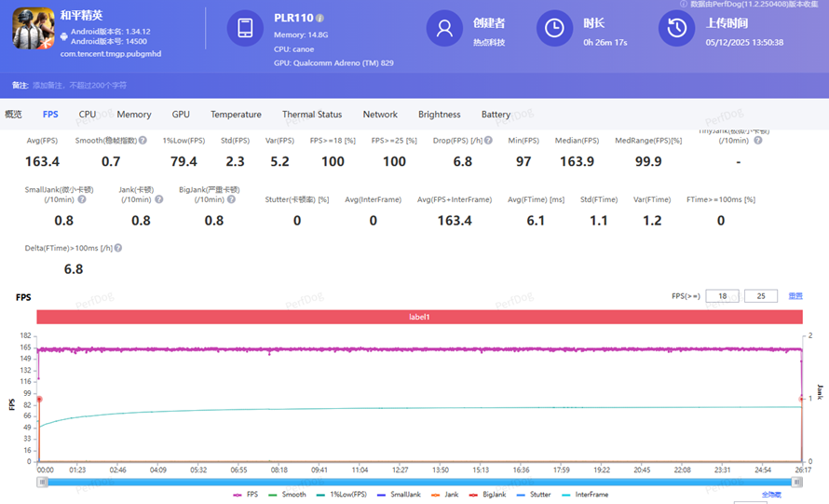This screenshot has width=829, height=504.
Task: Switch to the Temperature tab
Action: tap(236, 115)
